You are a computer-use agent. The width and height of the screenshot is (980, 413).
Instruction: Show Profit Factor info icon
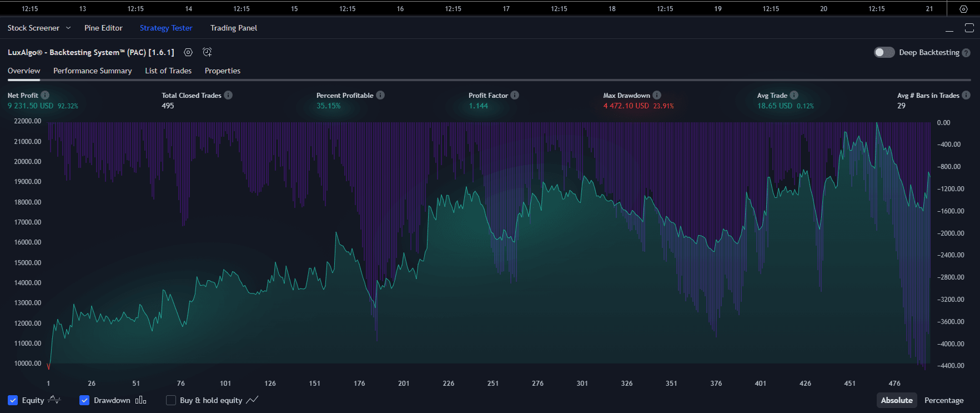click(x=515, y=95)
